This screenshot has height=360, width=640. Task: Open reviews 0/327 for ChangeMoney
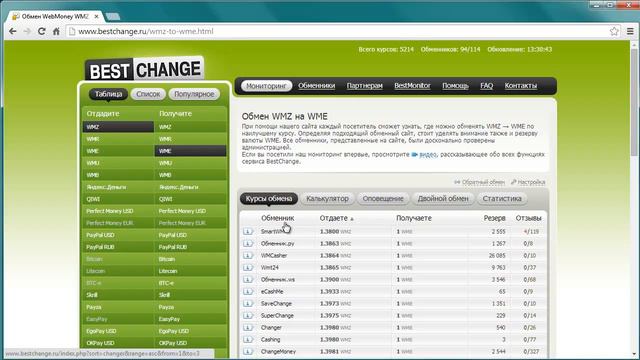531,351
